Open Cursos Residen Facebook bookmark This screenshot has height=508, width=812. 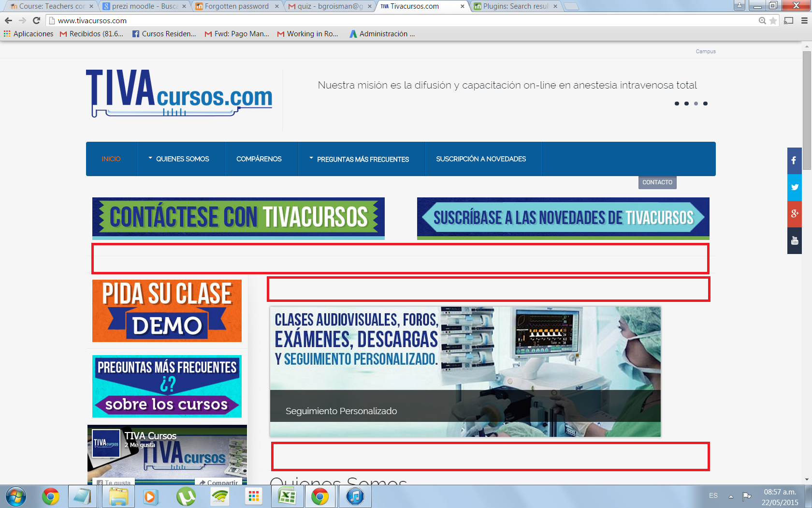point(164,34)
